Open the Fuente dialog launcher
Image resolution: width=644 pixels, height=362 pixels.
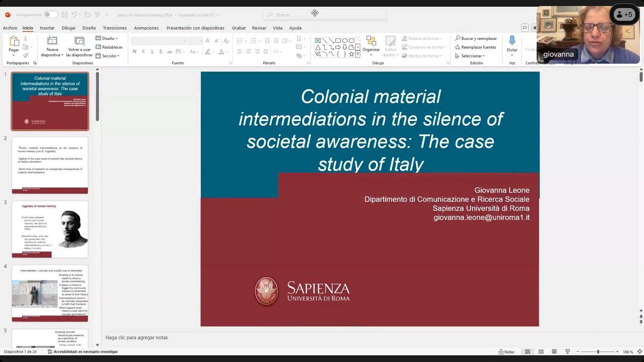(230, 63)
